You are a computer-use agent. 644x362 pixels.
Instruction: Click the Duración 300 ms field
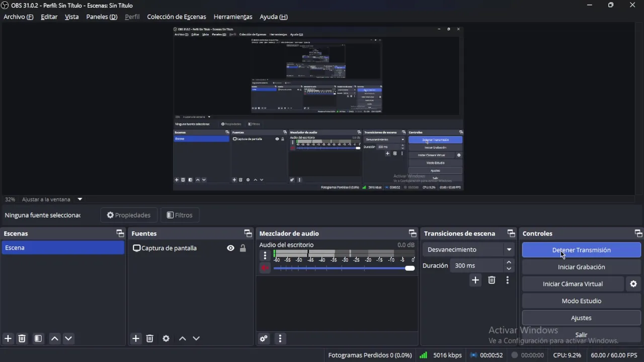tap(476, 265)
